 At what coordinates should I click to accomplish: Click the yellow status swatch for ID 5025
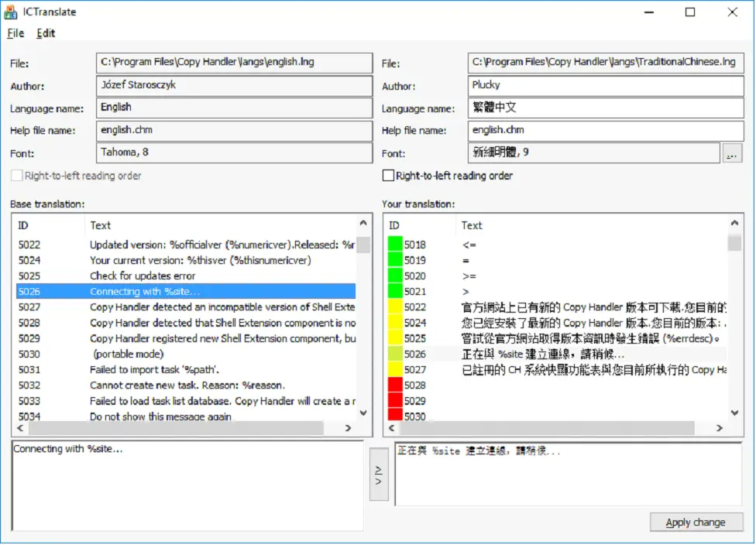pyautogui.click(x=395, y=338)
